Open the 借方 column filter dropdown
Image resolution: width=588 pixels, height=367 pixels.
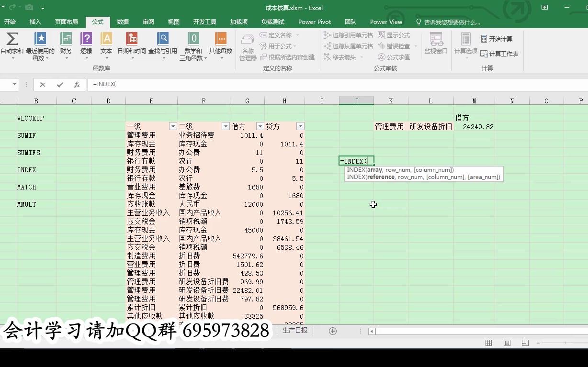coord(260,126)
